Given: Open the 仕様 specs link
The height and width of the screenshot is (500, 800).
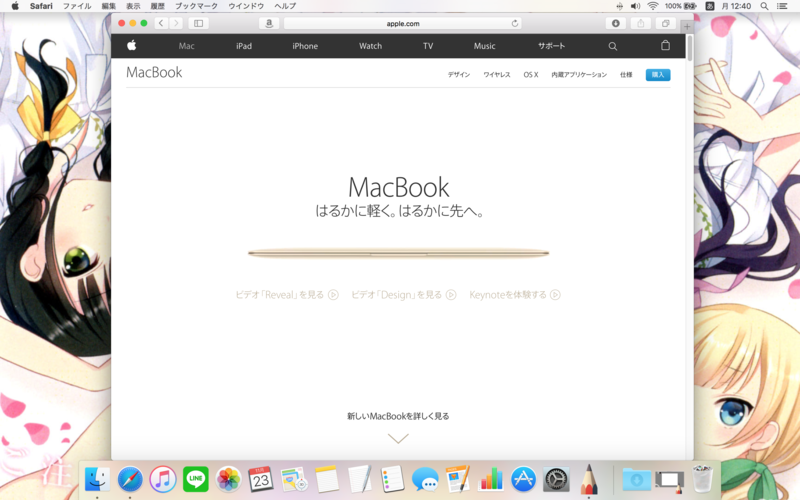Looking at the screenshot, I should tap(626, 74).
